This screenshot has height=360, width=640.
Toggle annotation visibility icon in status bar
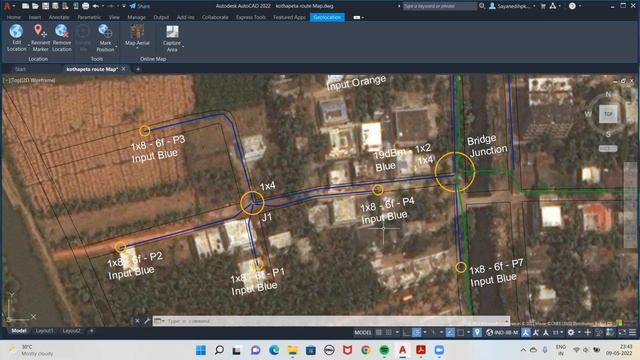click(526, 333)
